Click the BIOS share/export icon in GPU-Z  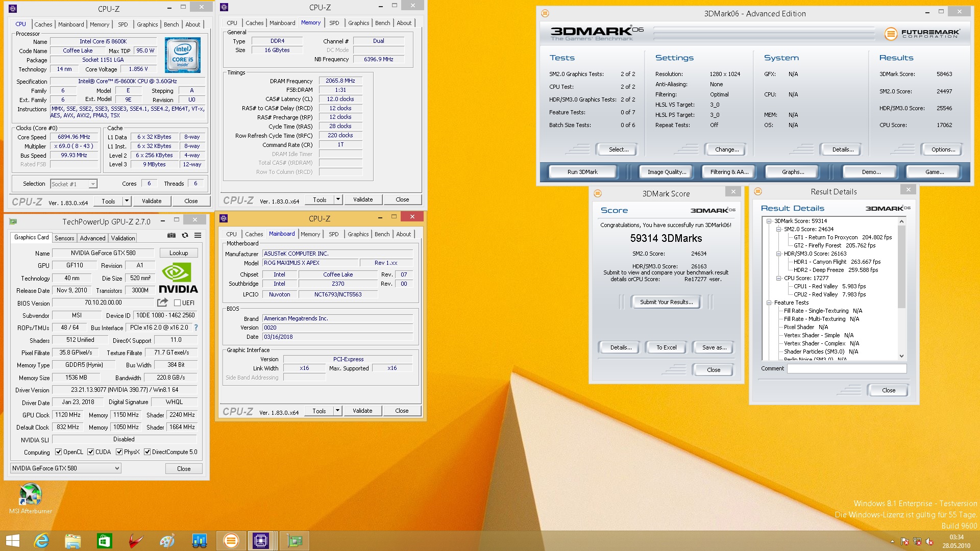(162, 303)
